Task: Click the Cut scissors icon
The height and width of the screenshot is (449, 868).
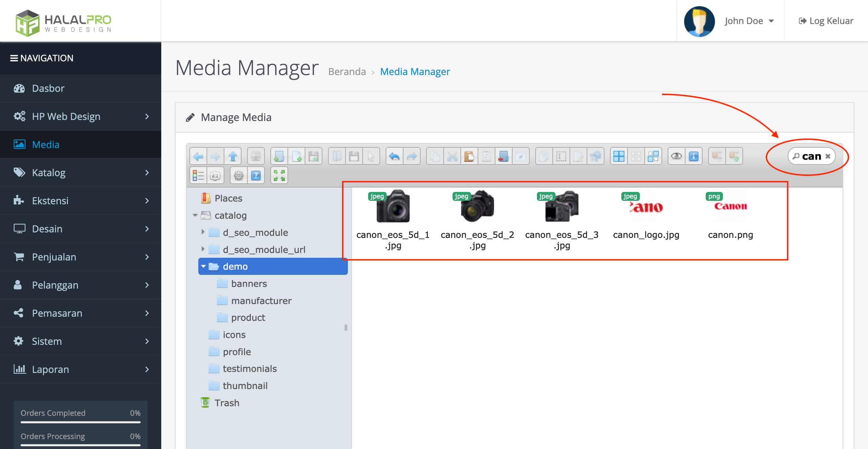Action: (452, 157)
